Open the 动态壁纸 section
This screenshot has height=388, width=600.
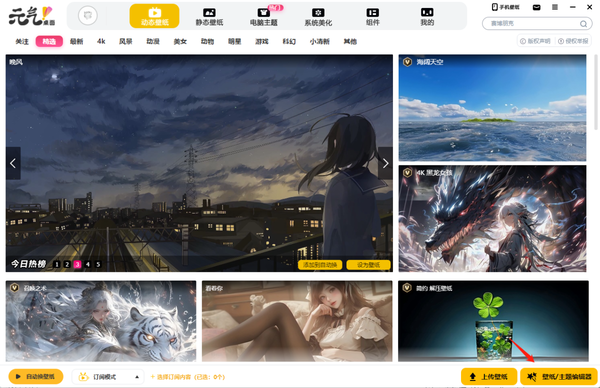click(154, 16)
